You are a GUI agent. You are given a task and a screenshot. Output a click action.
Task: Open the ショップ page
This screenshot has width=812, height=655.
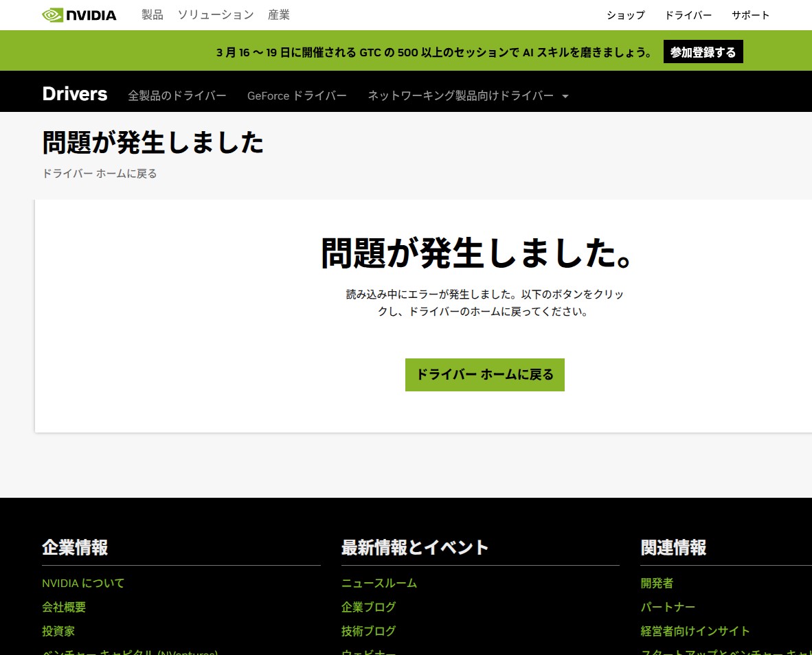tap(625, 15)
